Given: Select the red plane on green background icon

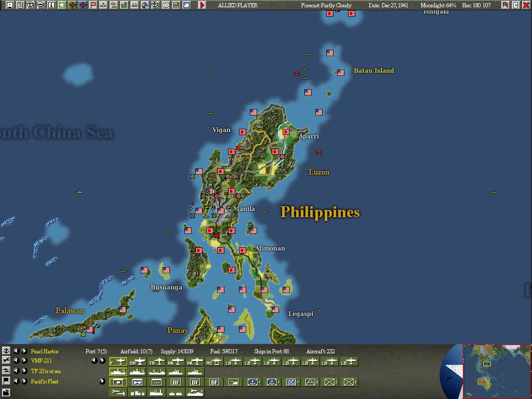Looking at the screenshot, I should 72,5.
